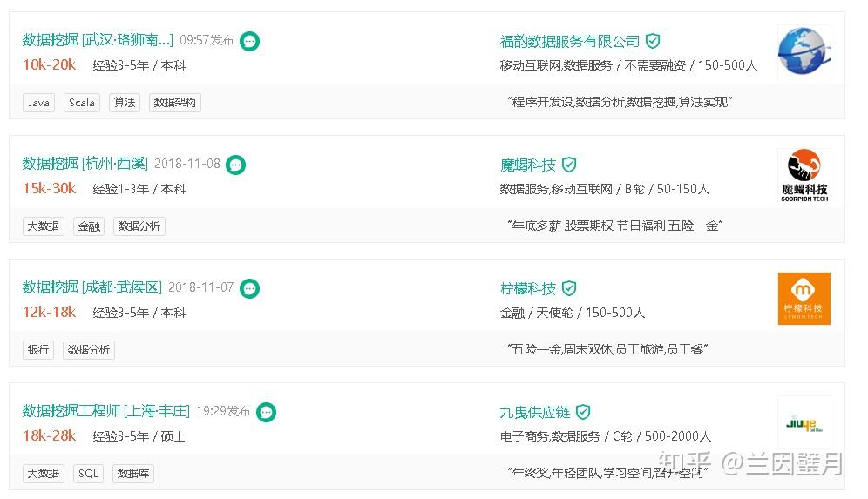868x499 pixels.
Task: Click post time 19:29发布
Action: point(223,411)
